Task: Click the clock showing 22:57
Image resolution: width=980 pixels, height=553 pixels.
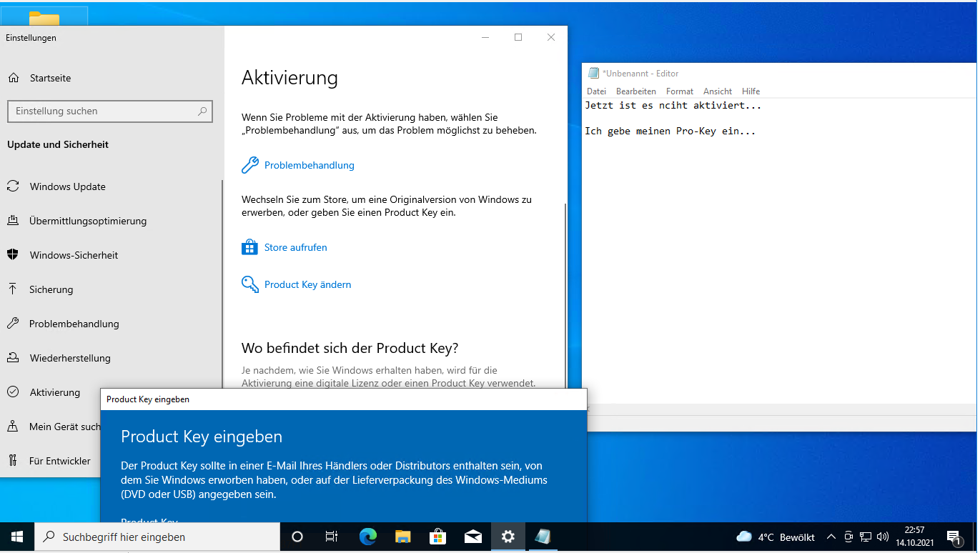Action: [914, 530]
